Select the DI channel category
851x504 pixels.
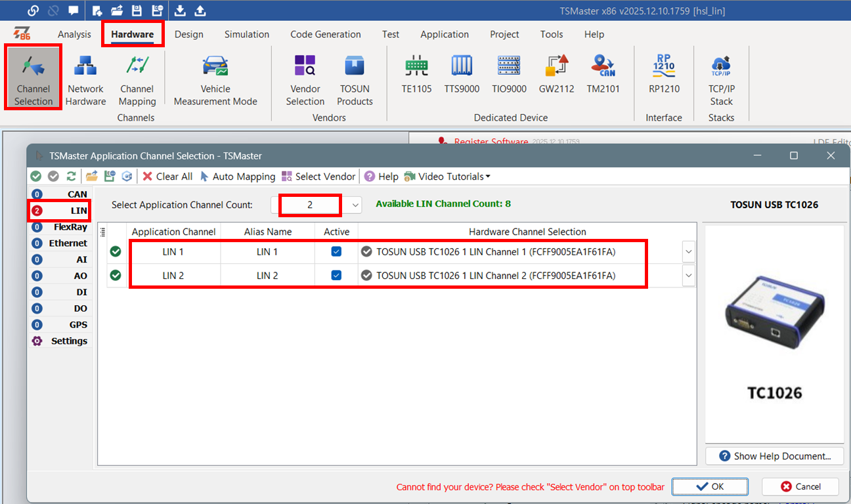click(x=60, y=292)
